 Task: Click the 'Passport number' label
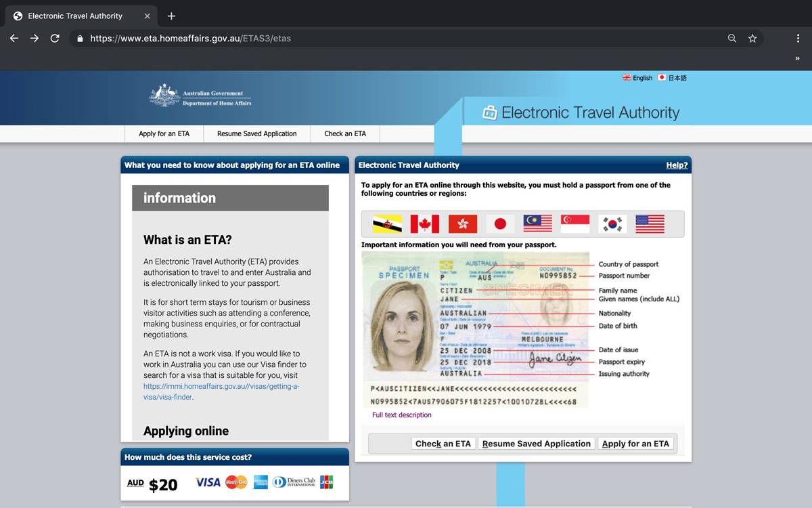(624, 276)
